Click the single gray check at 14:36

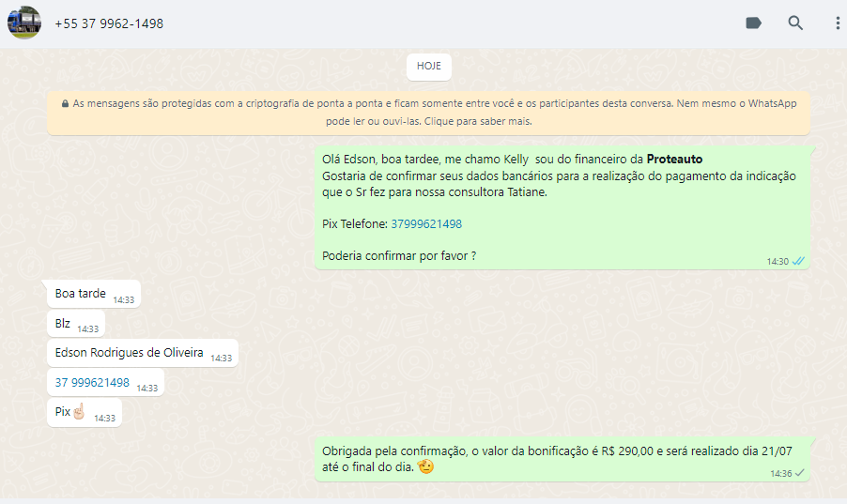coord(799,473)
